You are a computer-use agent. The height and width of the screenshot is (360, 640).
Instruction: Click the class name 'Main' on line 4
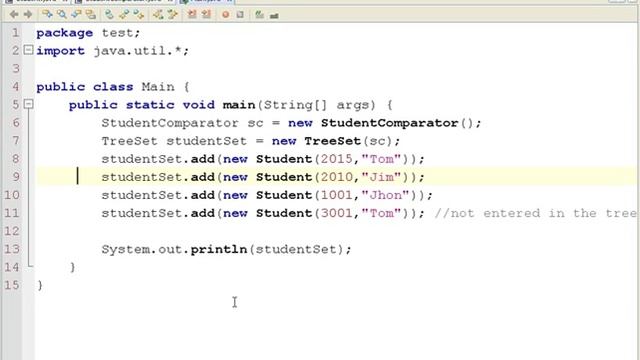pos(158,87)
